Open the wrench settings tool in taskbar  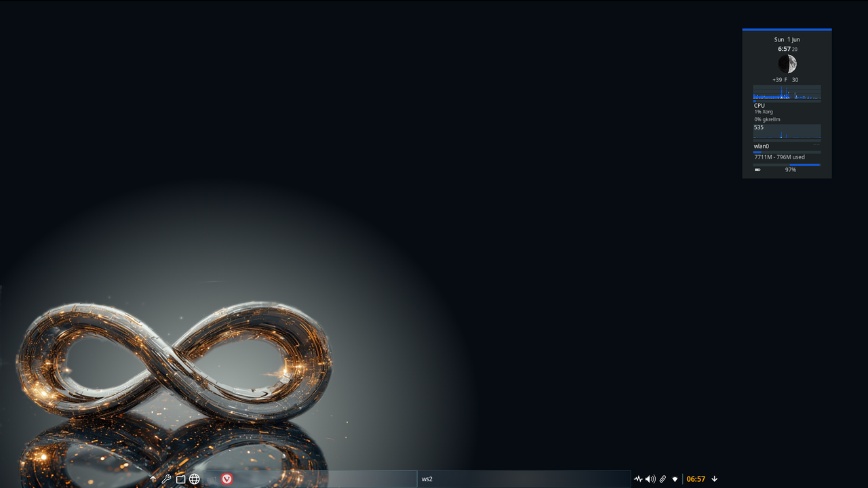pos(166,479)
